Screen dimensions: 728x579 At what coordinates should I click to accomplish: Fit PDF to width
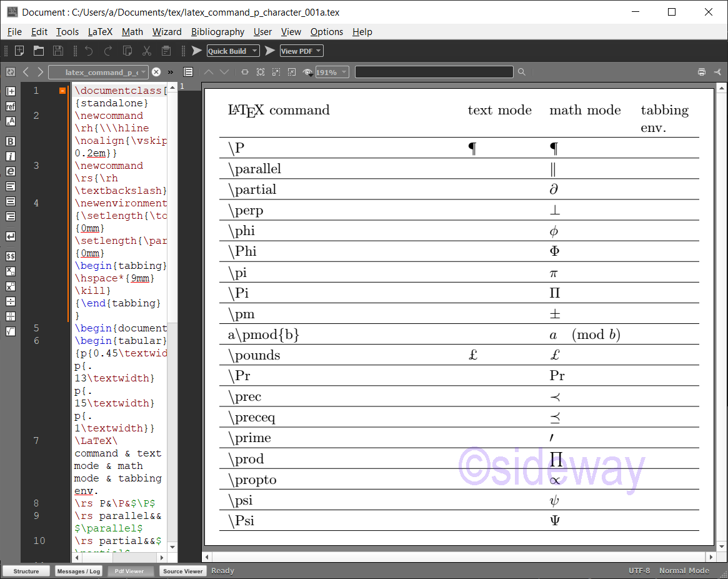pos(245,72)
